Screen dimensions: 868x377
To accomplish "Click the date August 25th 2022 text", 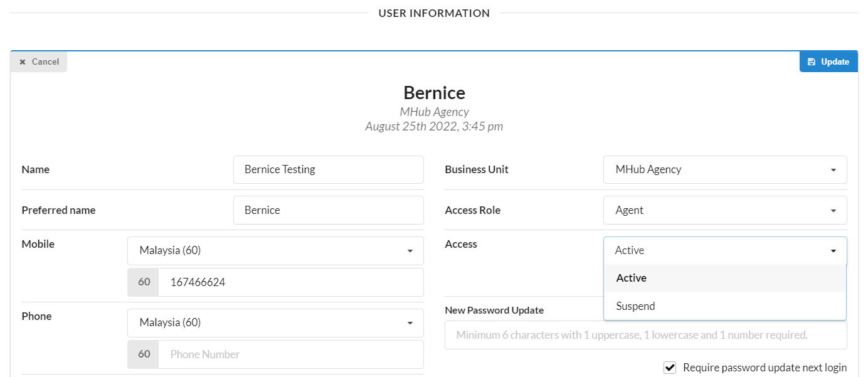I will click(434, 126).
